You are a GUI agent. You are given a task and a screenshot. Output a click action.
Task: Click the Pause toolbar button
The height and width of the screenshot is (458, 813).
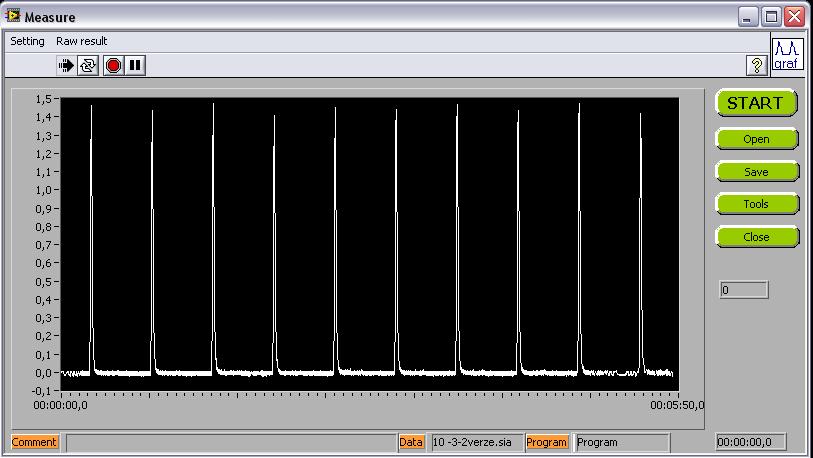135,65
